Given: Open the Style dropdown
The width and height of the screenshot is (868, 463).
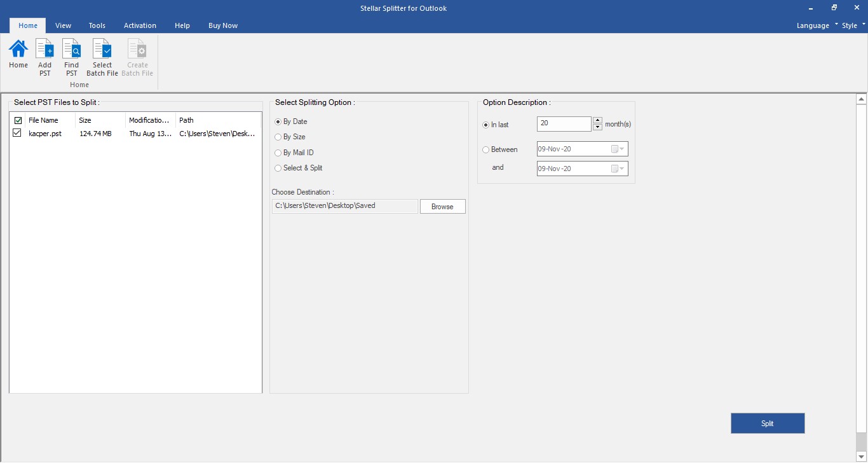Looking at the screenshot, I should (850, 25).
